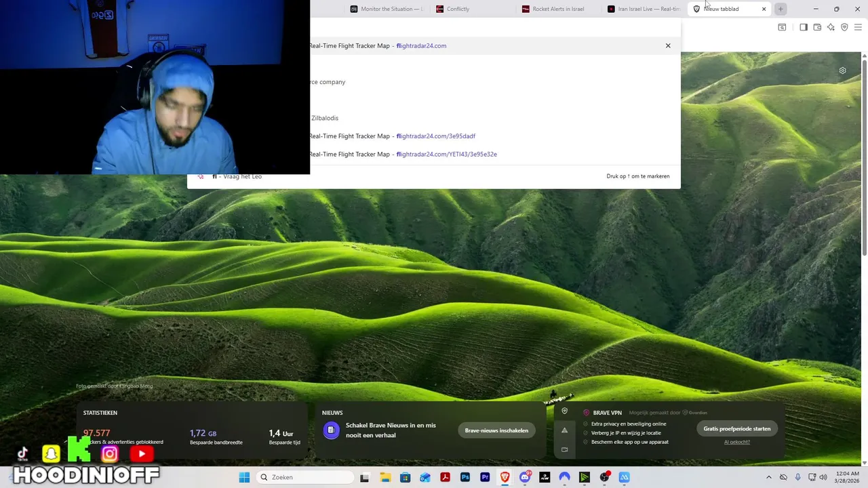
Task: Click the STATISTIEKEN heading
Action: click(x=100, y=413)
